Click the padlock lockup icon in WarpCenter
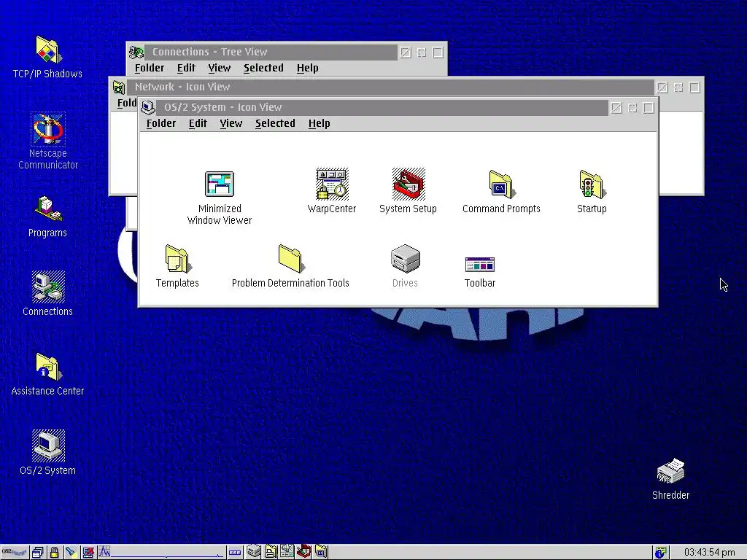The height and width of the screenshot is (560, 747). coord(54,553)
